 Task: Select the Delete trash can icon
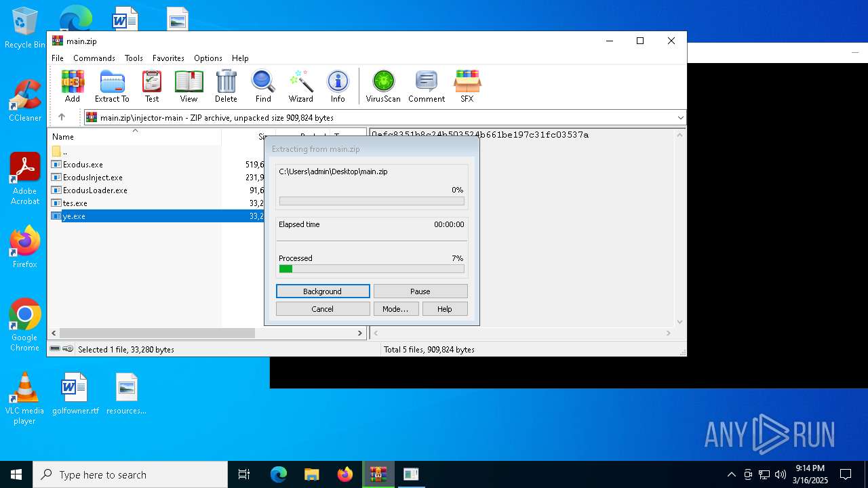point(226,86)
